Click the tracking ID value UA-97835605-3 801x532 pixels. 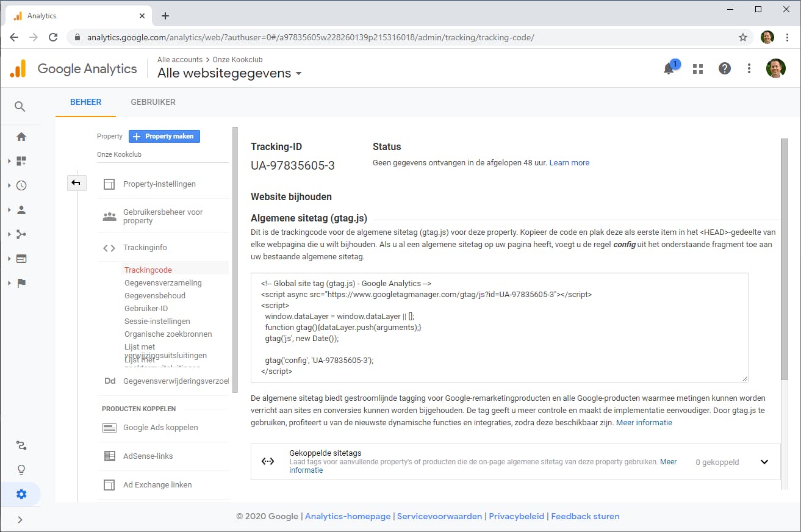(293, 165)
